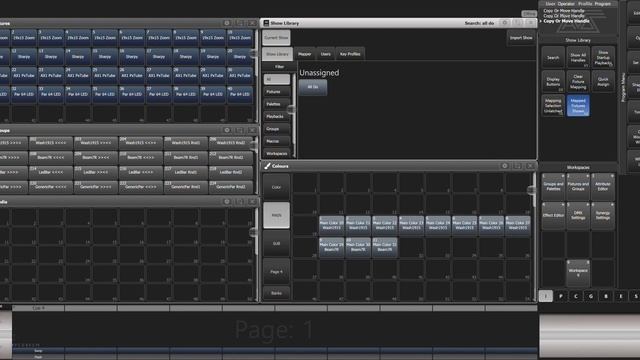Click the 'Page: 1' playback page display
Viewport: 640px width, 360px height.
[x=274, y=329]
